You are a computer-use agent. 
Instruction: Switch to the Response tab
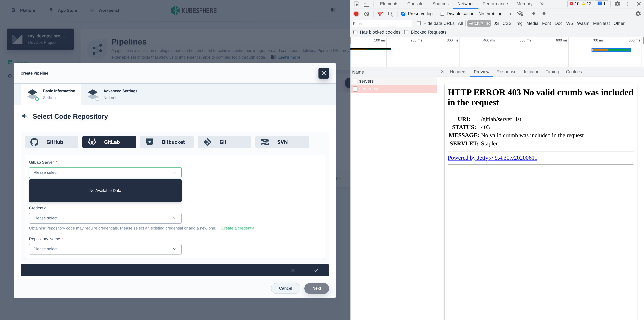[x=506, y=72]
